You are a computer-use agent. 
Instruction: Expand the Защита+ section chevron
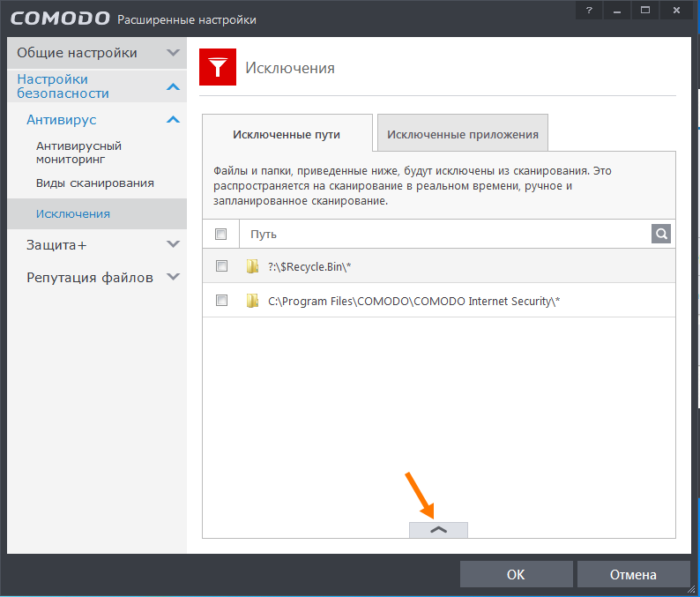pyautogui.click(x=173, y=244)
